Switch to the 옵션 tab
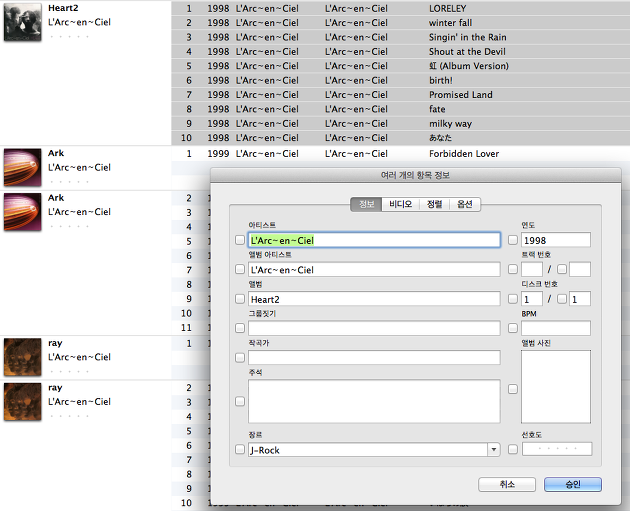The image size is (630, 511). tap(465, 204)
